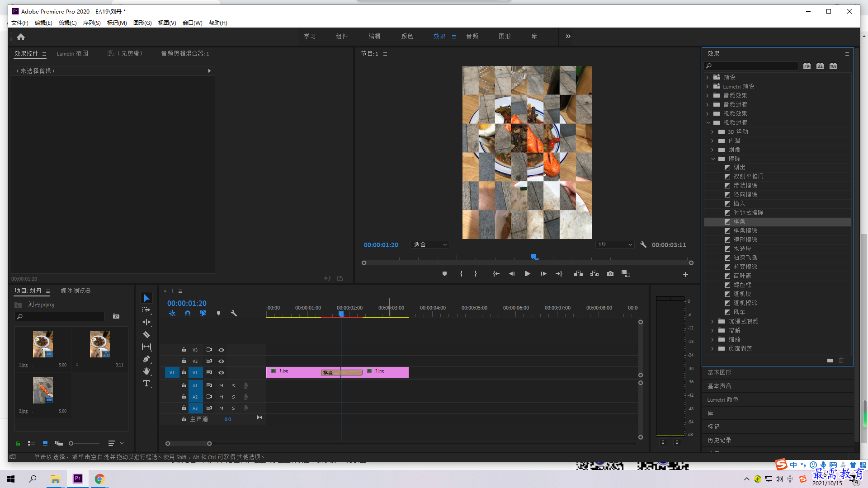Play the program monitor
Viewport: 868px width, 488px height.
click(527, 274)
